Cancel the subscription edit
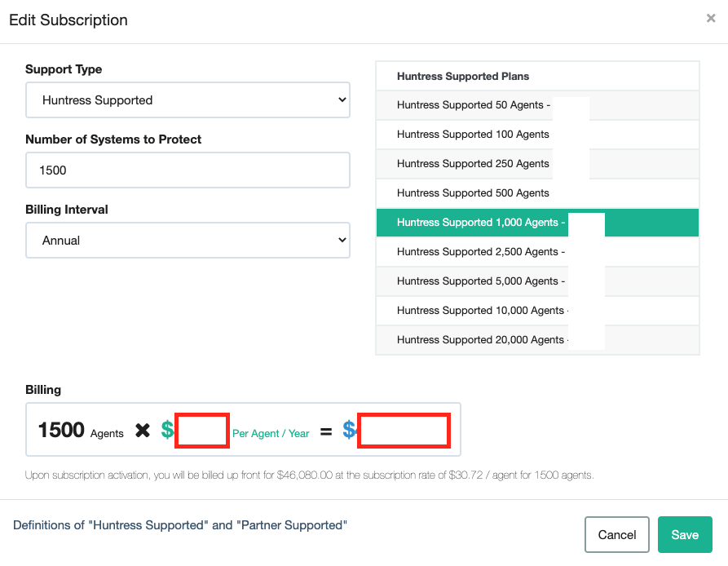Screen dimensions: 728x566 616,535
